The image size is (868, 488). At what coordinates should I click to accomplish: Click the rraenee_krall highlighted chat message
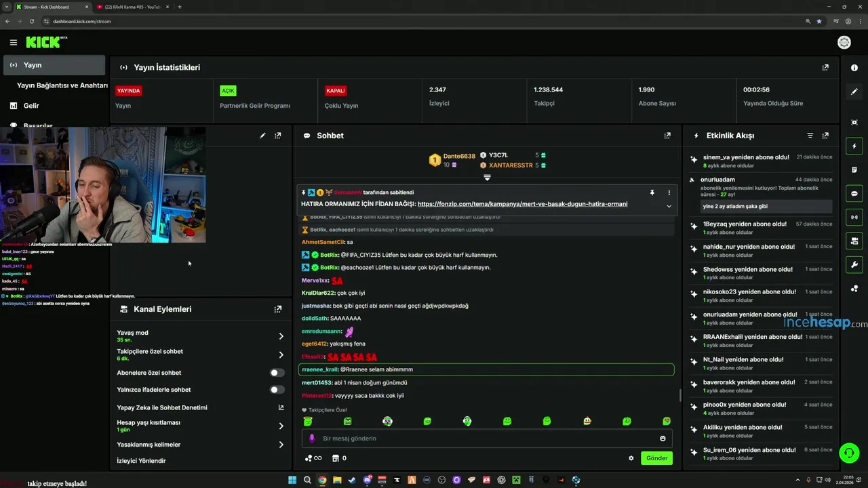(x=486, y=369)
